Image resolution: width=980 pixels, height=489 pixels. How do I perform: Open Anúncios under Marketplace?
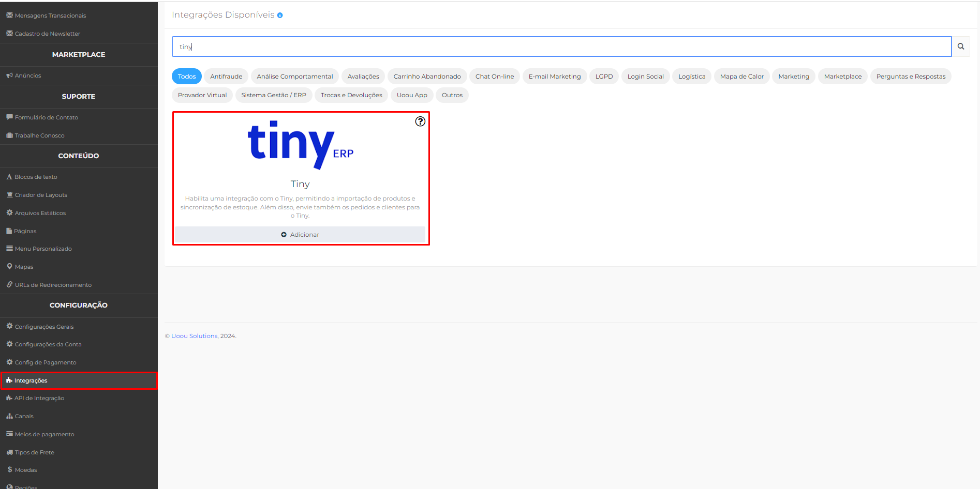point(79,75)
